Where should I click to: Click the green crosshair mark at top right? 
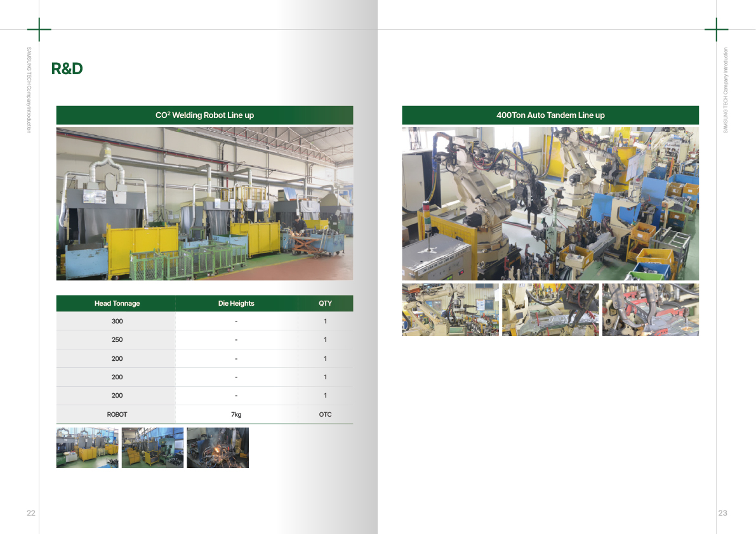click(x=717, y=29)
